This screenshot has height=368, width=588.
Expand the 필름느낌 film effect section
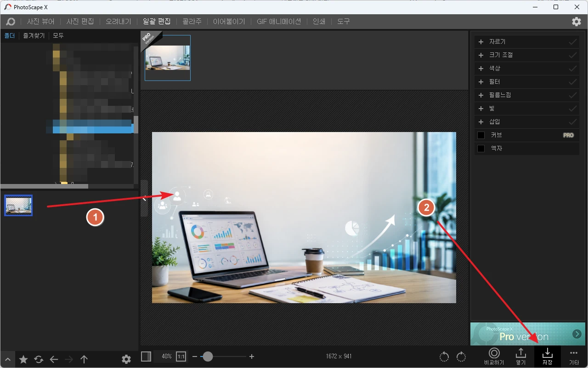481,95
